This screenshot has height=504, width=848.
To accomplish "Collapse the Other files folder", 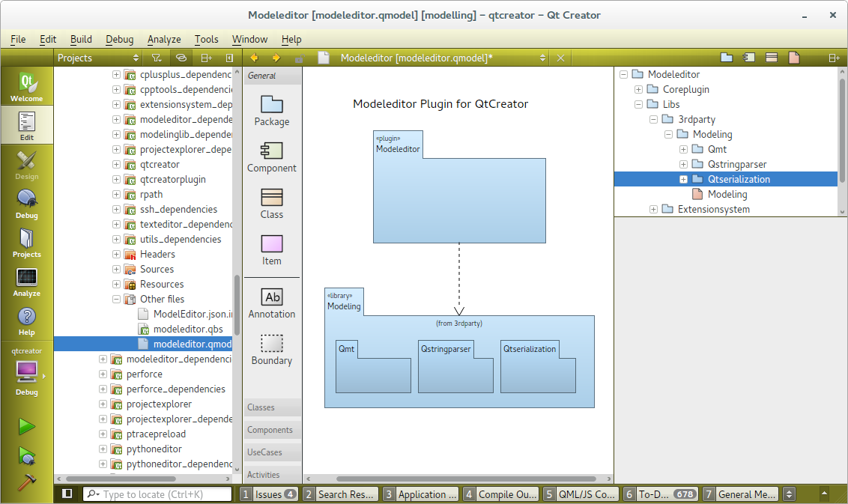I will [117, 299].
